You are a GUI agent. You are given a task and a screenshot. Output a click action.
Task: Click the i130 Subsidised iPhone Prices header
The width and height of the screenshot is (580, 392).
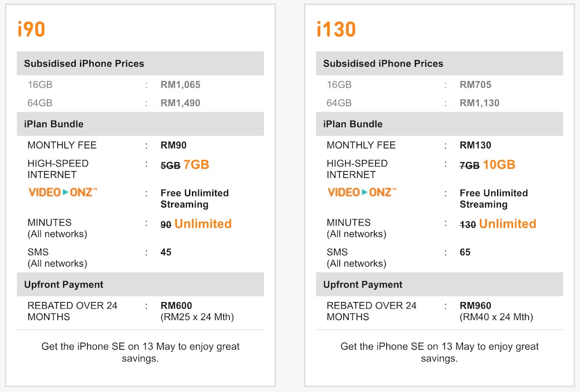coord(383,63)
